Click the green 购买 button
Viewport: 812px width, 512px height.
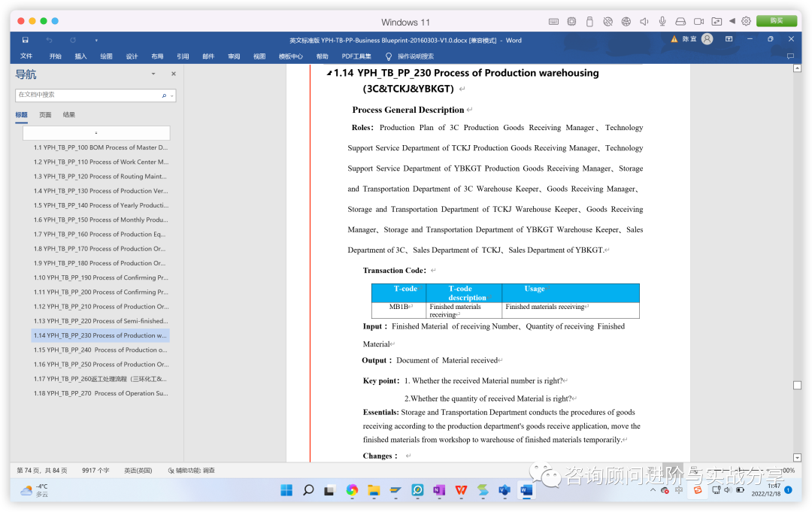pos(776,21)
